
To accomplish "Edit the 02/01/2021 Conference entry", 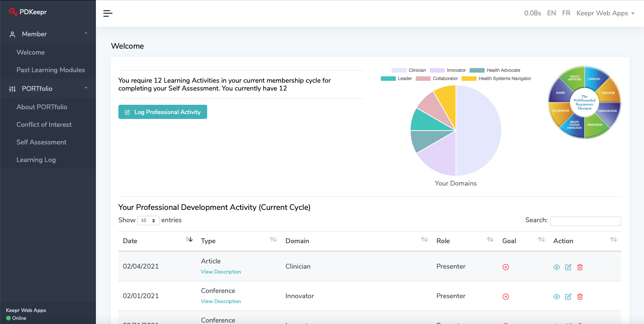I will [x=568, y=297].
